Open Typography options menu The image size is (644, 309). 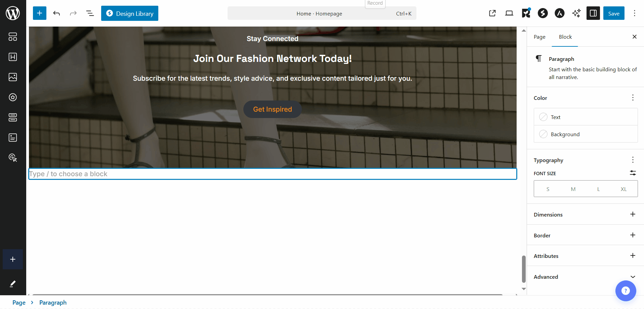[x=633, y=160]
